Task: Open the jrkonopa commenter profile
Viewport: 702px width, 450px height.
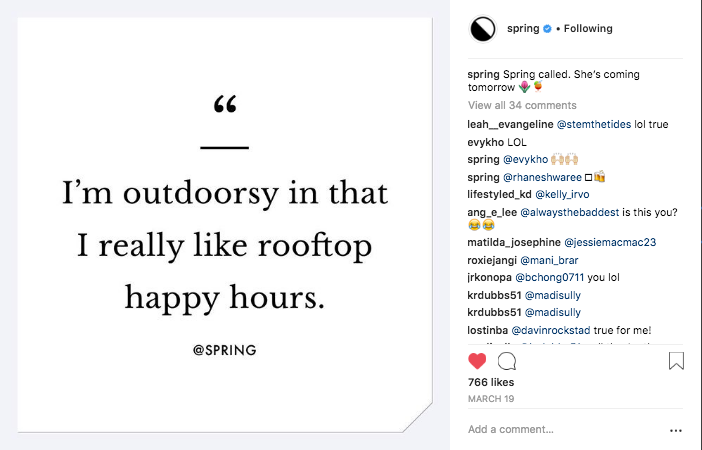Action: [490, 278]
